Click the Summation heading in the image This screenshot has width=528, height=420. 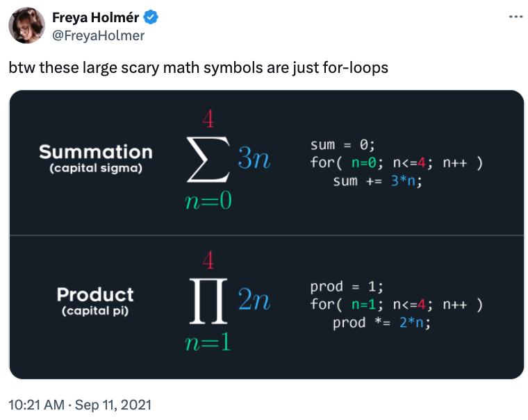coord(95,152)
